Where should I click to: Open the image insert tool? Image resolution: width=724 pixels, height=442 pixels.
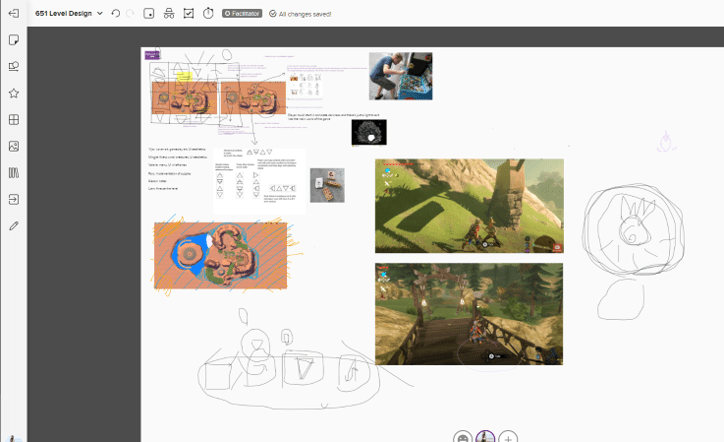coord(14,146)
